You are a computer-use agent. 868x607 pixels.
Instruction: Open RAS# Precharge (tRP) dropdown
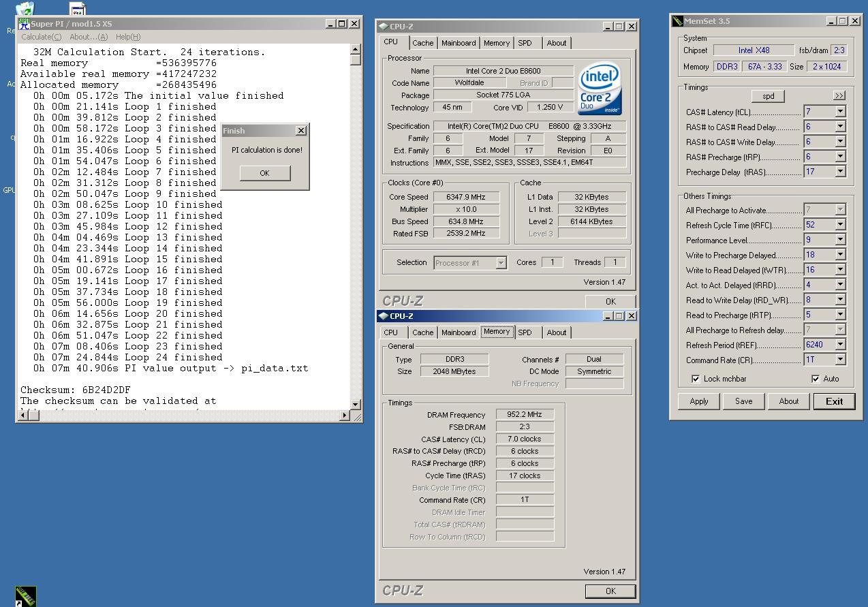coord(840,157)
